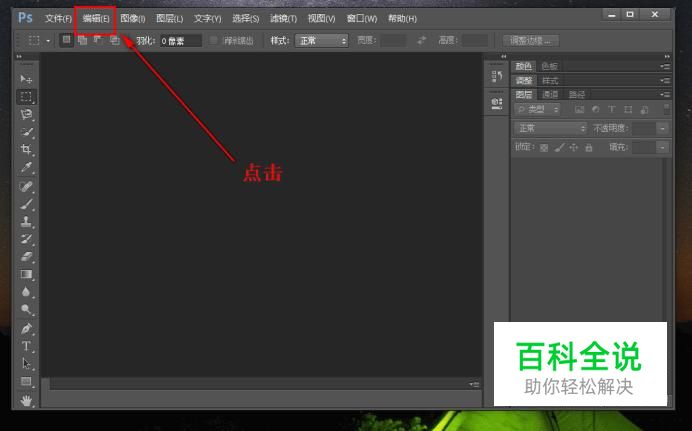Select the Path Selection arrow tool
Screen dimensions: 692x431
click(26, 364)
